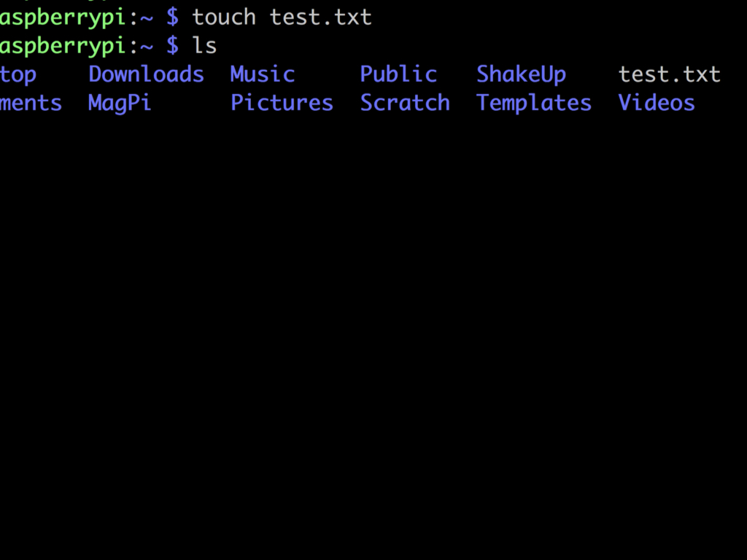Click the green hostname on first line

(63, 18)
